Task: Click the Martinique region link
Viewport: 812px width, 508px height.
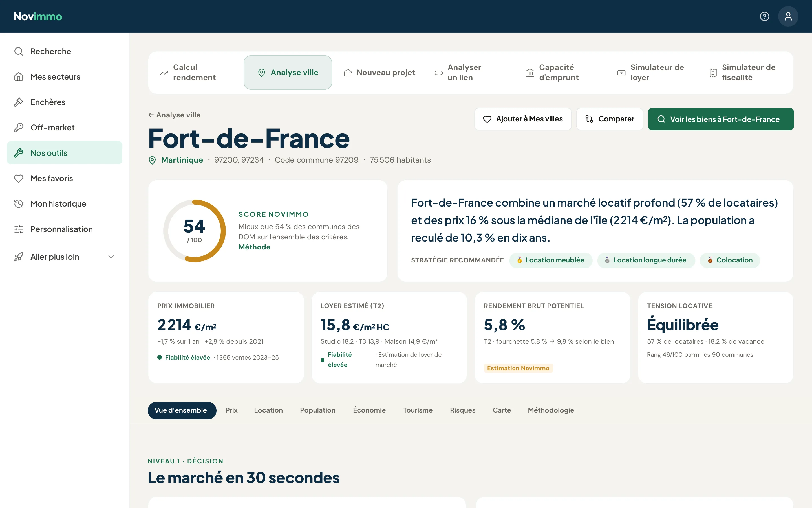Action: (182, 160)
